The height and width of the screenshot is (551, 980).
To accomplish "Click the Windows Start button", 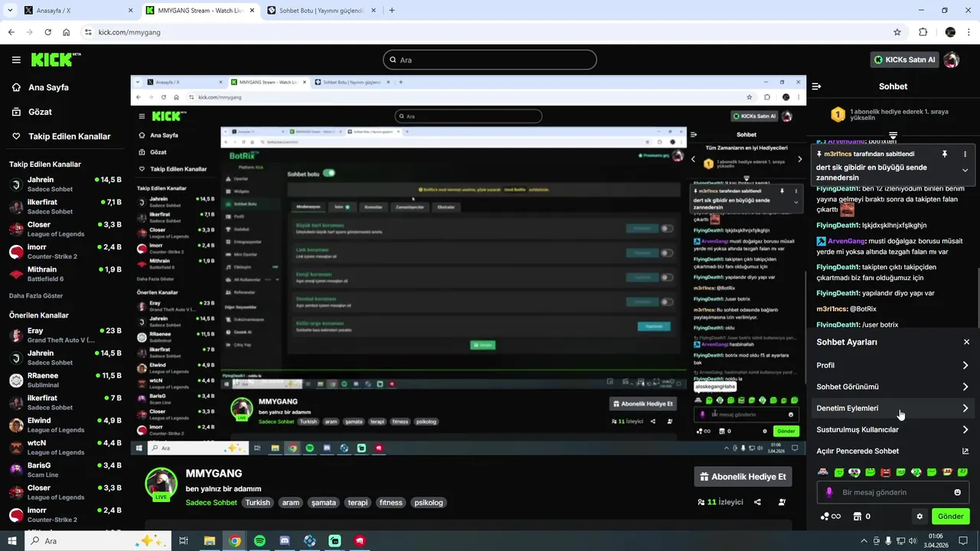I will (x=12, y=541).
